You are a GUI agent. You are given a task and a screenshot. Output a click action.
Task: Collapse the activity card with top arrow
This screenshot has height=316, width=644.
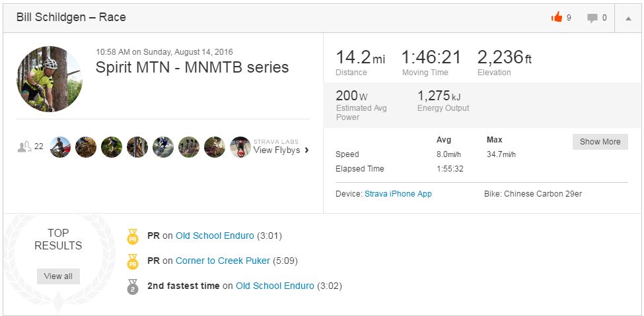click(x=628, y=18)
